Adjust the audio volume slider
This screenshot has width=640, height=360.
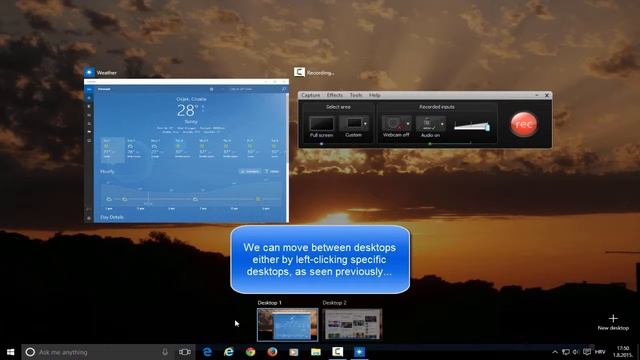click(x=472, y=127)
